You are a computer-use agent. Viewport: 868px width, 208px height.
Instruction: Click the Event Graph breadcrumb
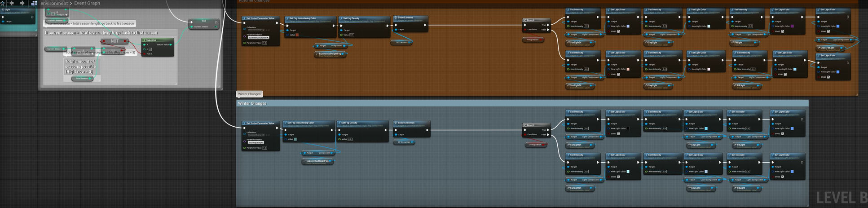[x=87, y=3]
